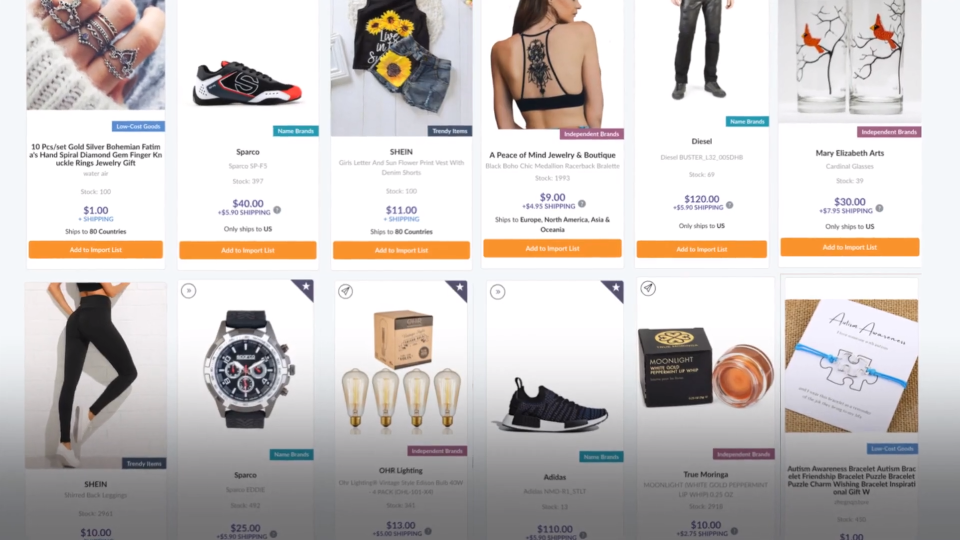Image resolution: width=960 pixels, height=540 pixels.
Task: Click Low-Cost Goods tag on rings card
Action: 138,127
